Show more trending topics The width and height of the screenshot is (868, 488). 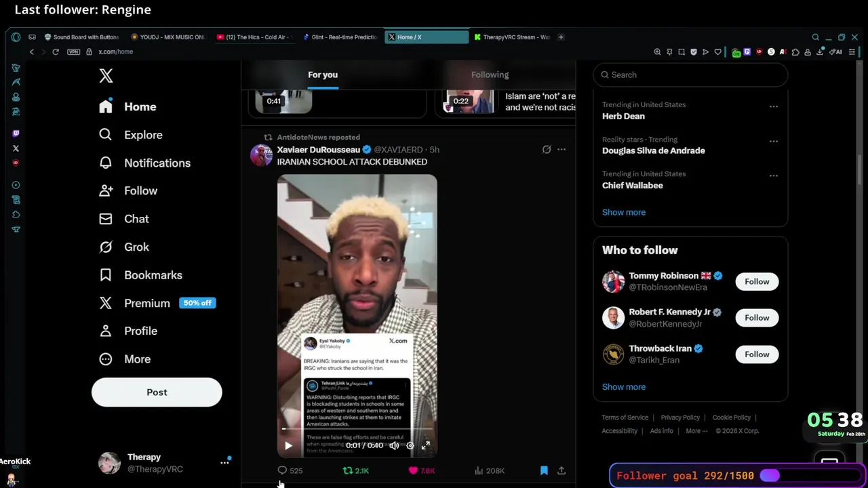[x=624, y=212]
